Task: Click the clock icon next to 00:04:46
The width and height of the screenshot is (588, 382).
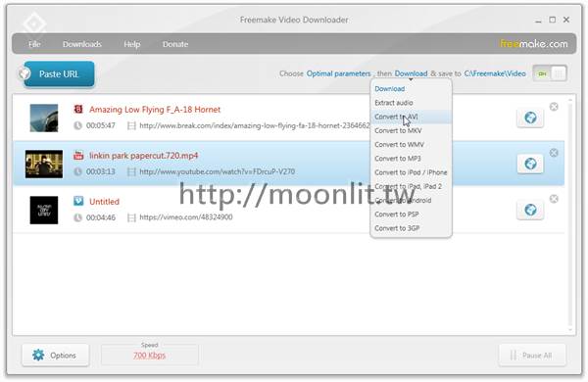Action: point(77,217)
